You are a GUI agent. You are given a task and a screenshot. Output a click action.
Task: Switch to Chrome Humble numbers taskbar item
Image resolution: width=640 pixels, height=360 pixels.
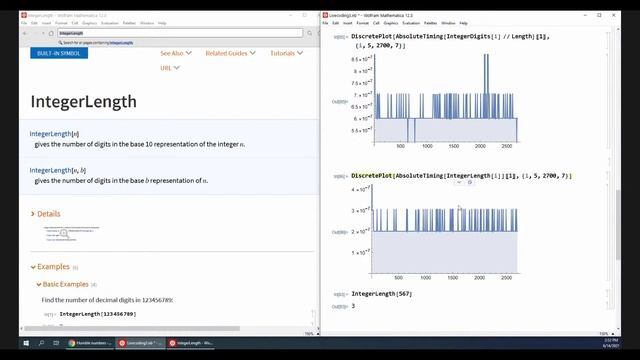[x=90, y=343]
